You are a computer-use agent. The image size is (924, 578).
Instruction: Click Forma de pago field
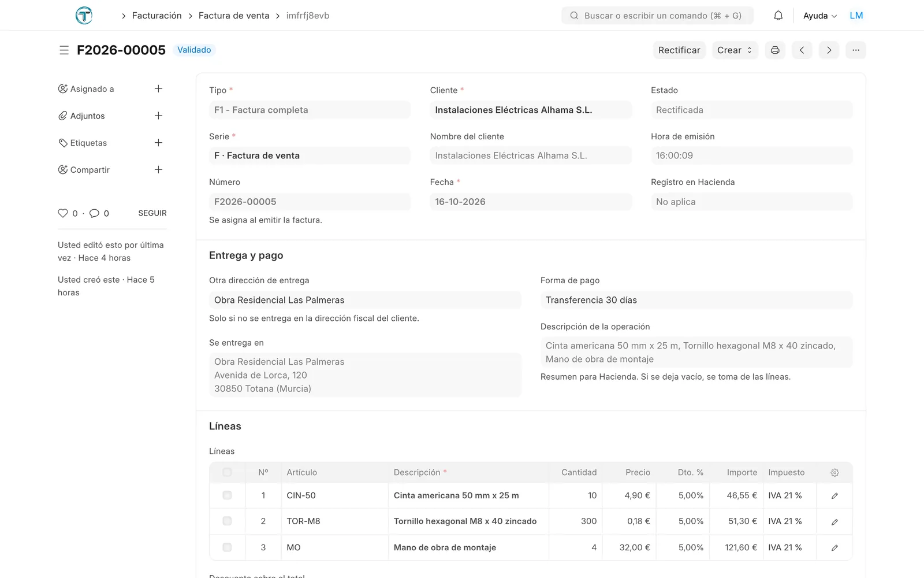pyautogui.click(x=696, y=300)
